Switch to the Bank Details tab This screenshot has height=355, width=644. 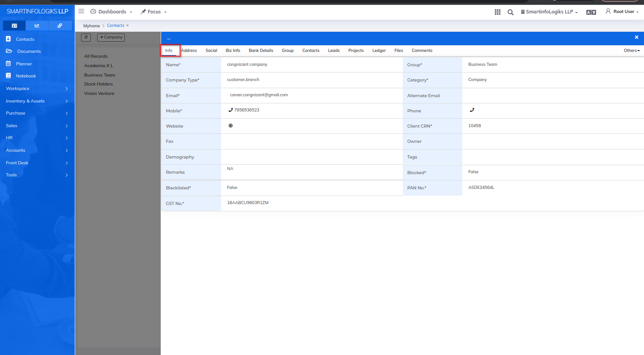click(261, 51)
